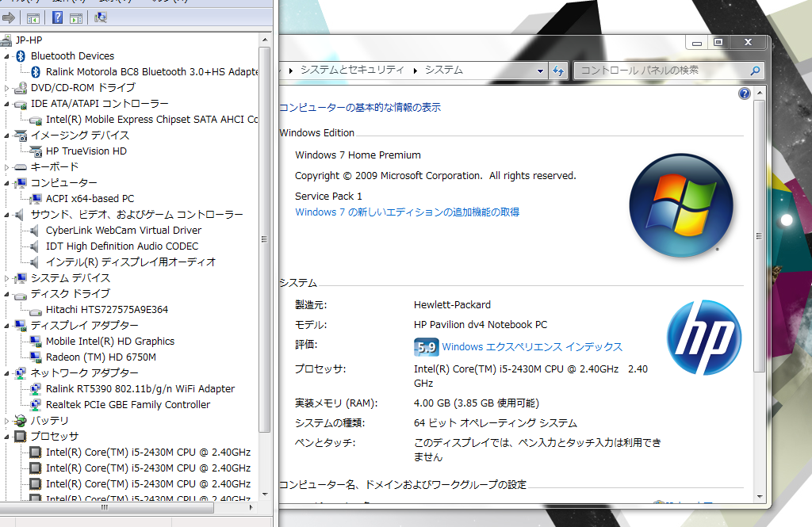Click the コンピューターの基本的な情報の表示 heading
This screenshot has width=812, height=527.
(x=360, y=108)
